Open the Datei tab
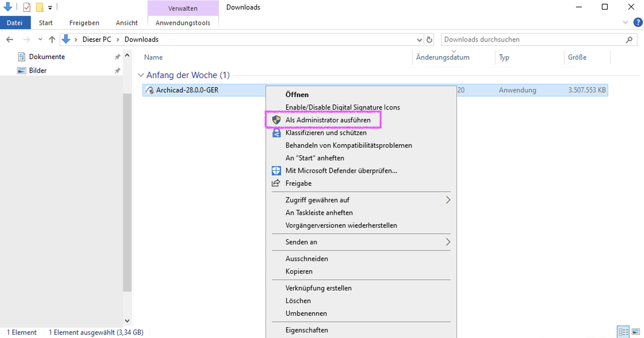 [15, 23]
